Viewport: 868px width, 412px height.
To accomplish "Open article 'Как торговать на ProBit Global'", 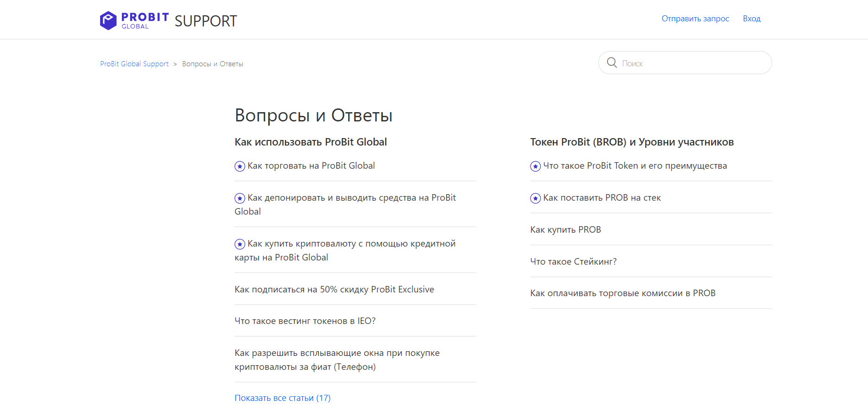I will (x=311, y=166).
